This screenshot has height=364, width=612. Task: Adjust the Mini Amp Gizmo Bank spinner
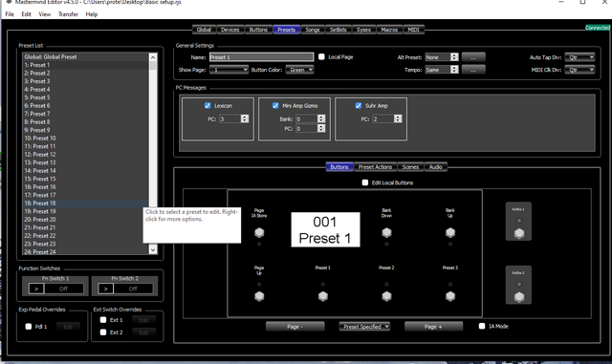[321, 119]
